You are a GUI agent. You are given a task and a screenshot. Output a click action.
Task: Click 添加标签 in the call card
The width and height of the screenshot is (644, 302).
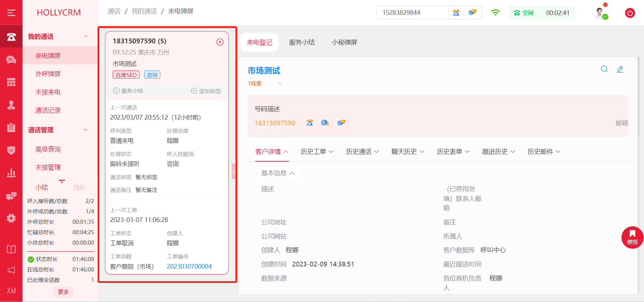point(206,91)
